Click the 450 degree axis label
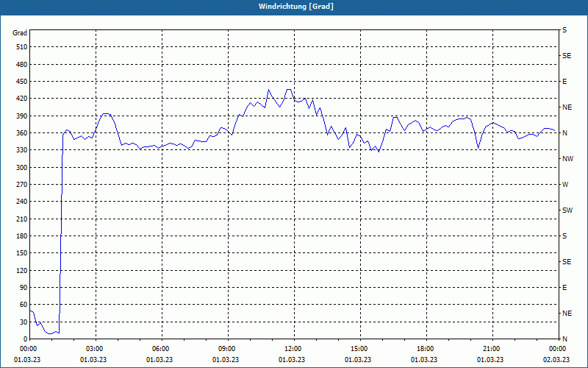This screenshot has height=368, width=588. point(22,82)
